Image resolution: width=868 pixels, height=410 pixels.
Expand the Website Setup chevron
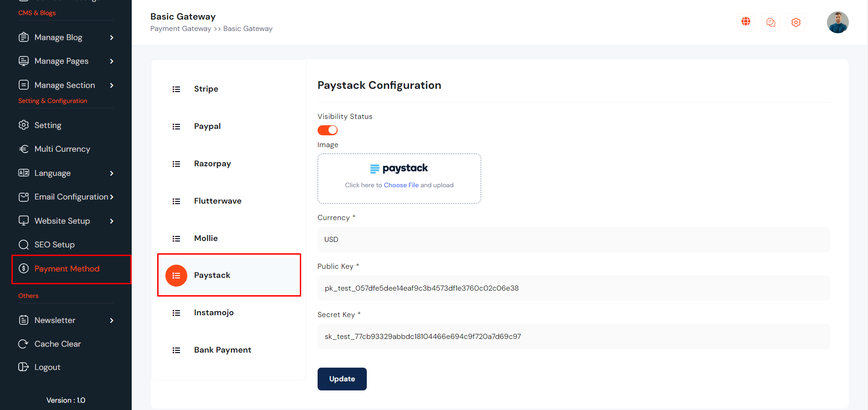pos(112,221)
